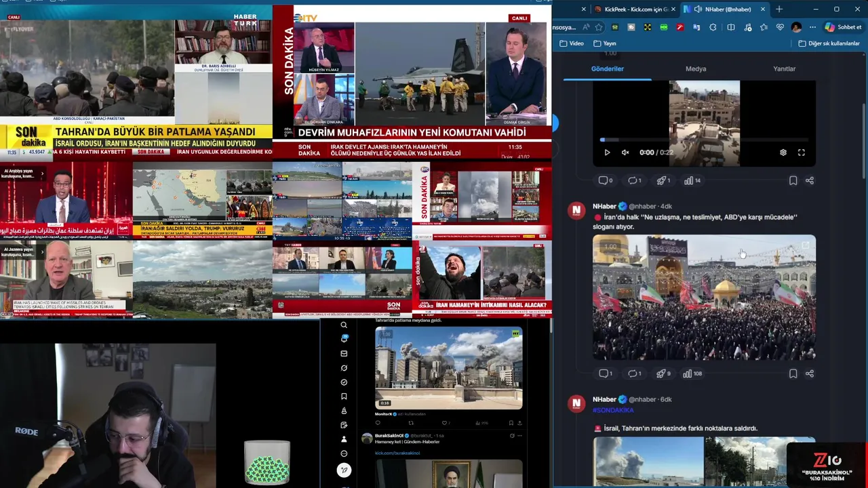Viewport: 868px width, 488px height.
Task: Open the browser settings and more menu
Action: (x=812, y=27)
